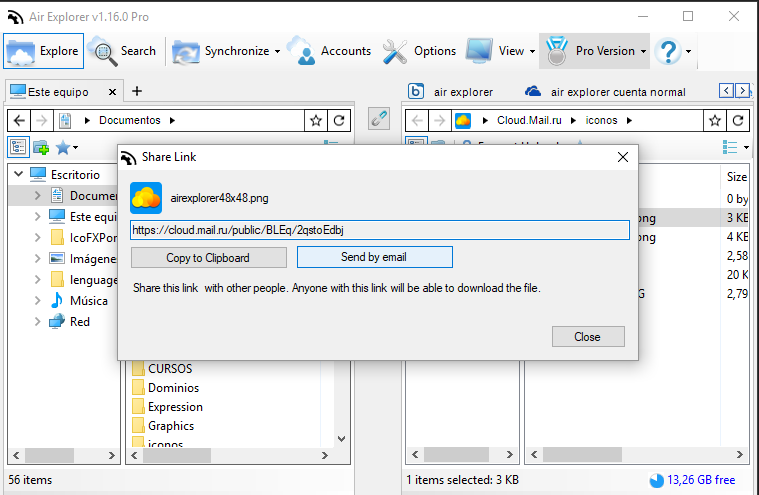
Task: Add right pane folder to favorites star
Action: [x=715, y=120]
